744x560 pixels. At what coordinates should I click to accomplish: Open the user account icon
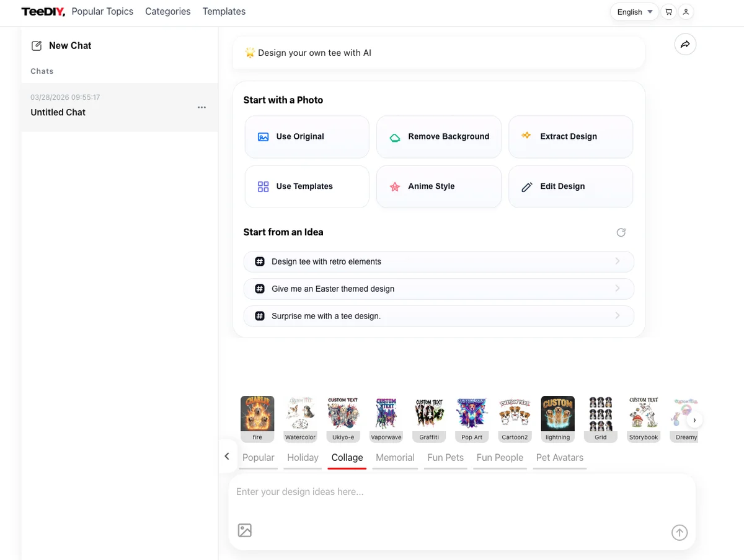tap(686, 12)
